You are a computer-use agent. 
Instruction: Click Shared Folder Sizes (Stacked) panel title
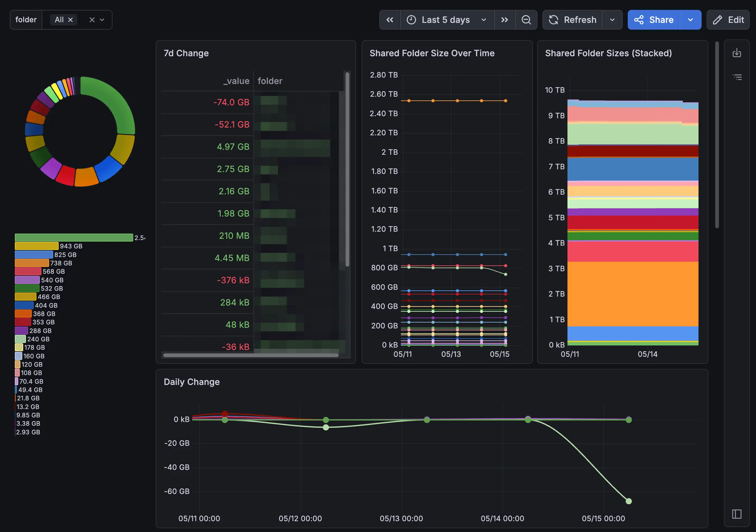pos(608,53)
